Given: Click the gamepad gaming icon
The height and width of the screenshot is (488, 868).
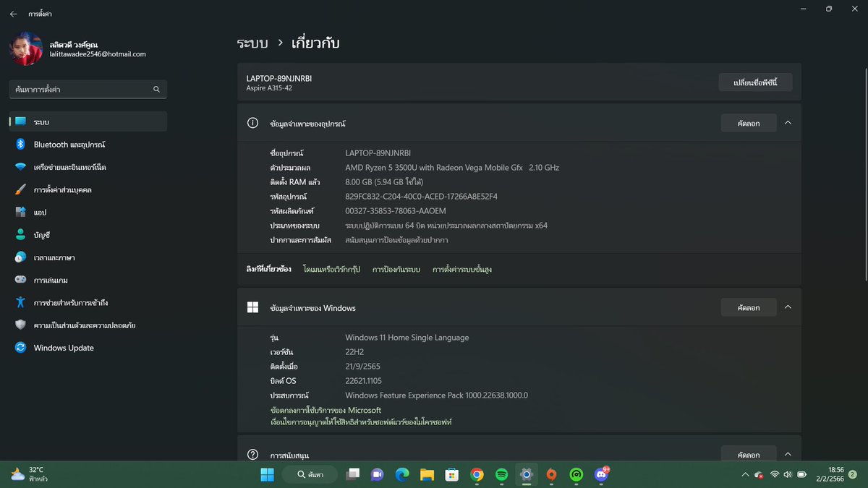Looking at the screenshot, I should coord(20,280).
